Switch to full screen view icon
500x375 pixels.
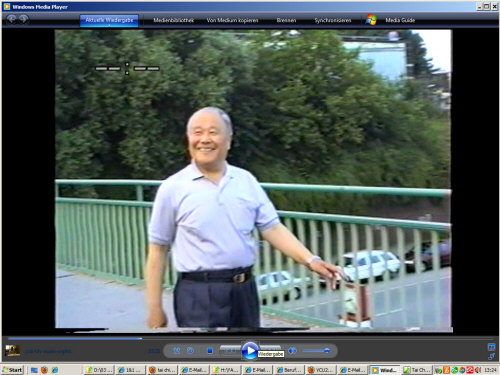[491, 347]
